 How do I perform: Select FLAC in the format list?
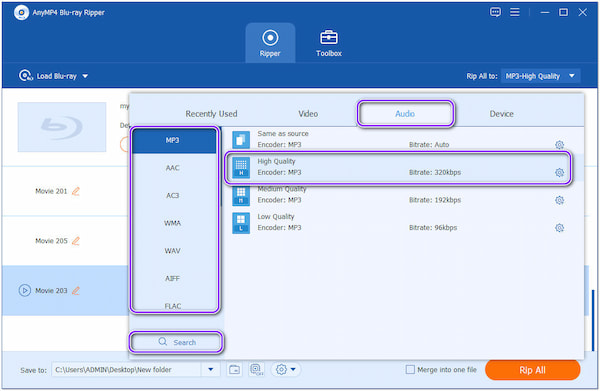coord(173,306)
